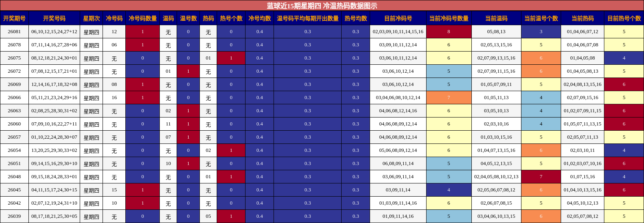Viewport: 644px width, 223px height.
Task: Click period number 26072
Action: point(14,71)
